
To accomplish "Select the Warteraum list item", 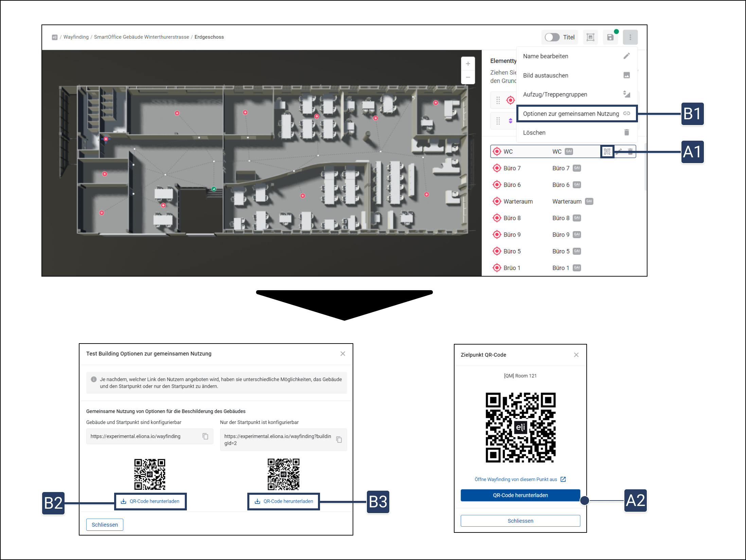I will (518, 202).
